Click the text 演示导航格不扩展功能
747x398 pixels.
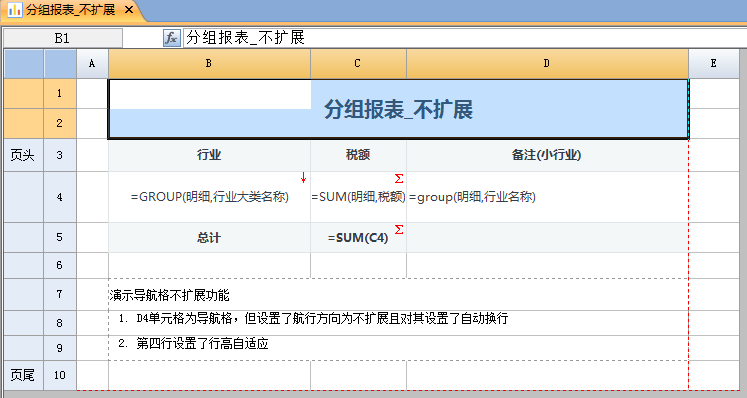pos(170,296)
